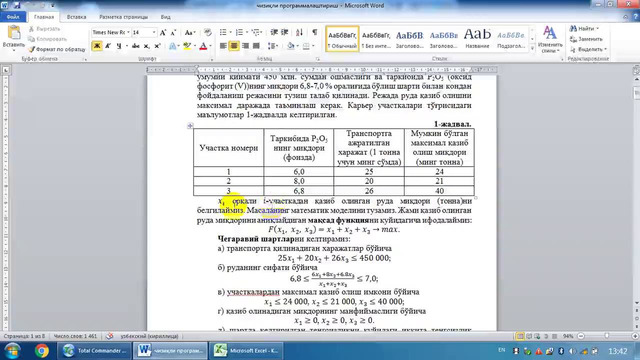This screenshot has width=640, height=360.
Task: Click the numbered list icon
Action: [x=239, y=32]
